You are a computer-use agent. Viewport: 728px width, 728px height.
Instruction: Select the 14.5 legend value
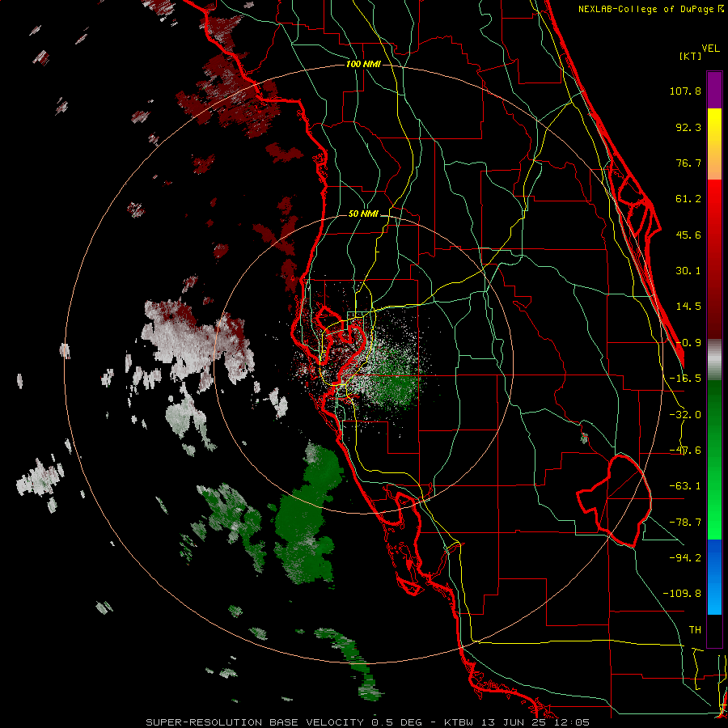(x=688, y=307)
